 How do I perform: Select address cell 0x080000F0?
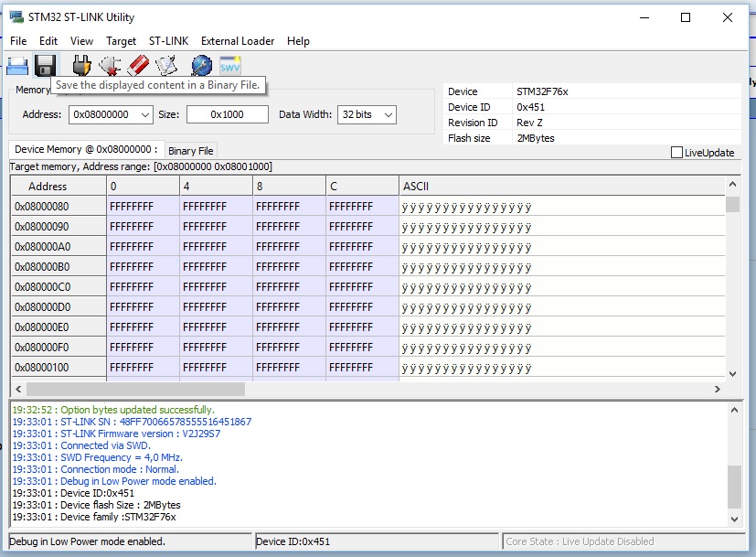(x=59, y=348)
